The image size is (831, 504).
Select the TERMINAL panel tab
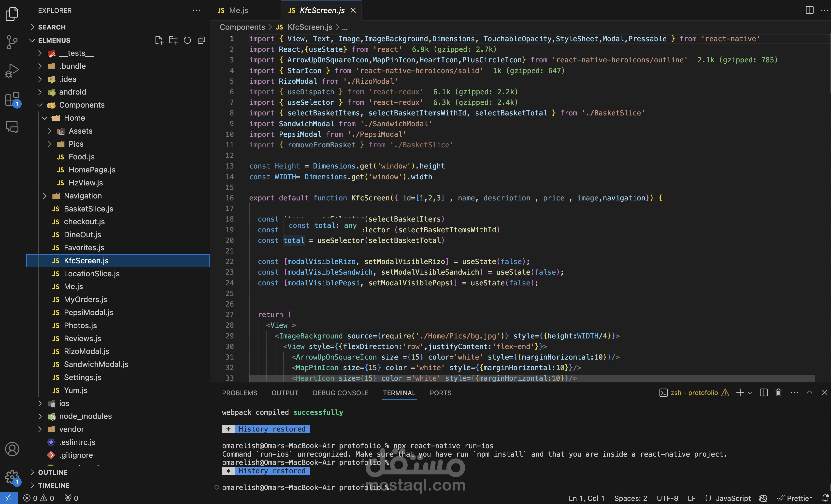click(x=399, y=393)
